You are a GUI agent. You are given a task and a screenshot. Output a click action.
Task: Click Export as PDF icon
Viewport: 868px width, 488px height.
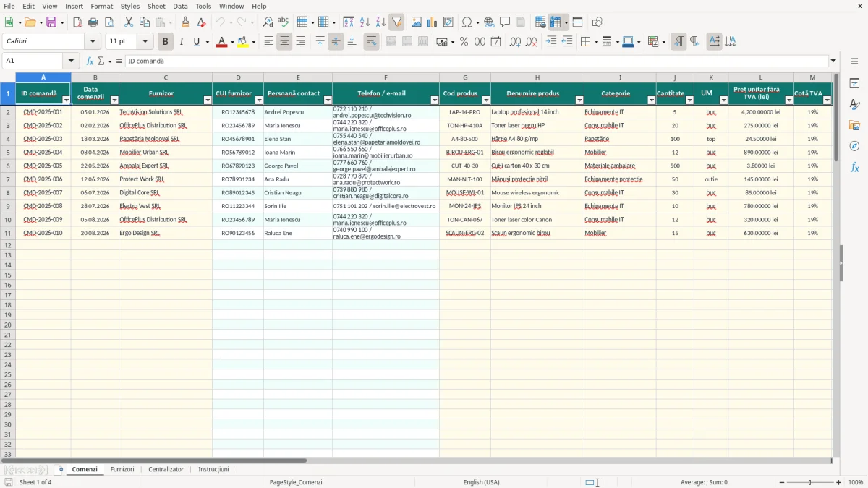(x=77, y=22)
